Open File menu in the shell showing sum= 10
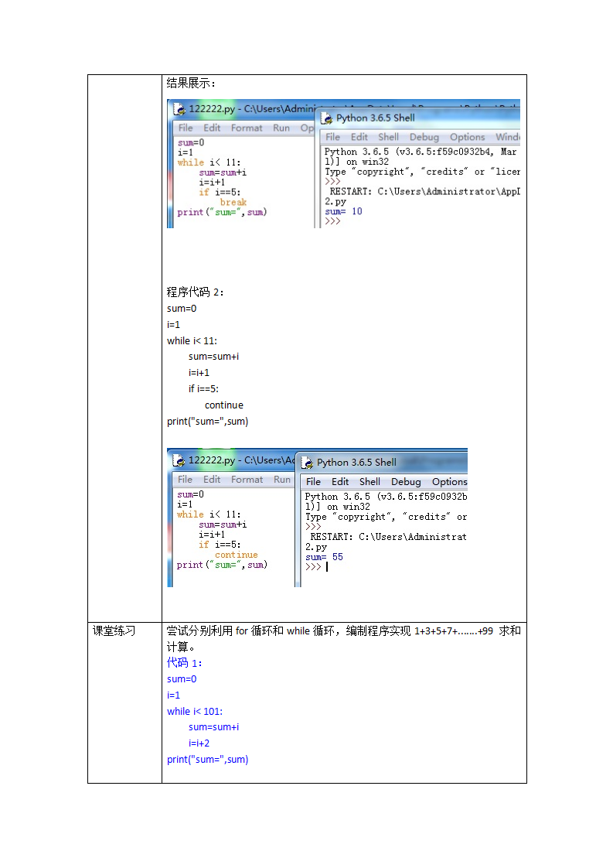This screenshot has width=613, height=868. coord(332,137)
